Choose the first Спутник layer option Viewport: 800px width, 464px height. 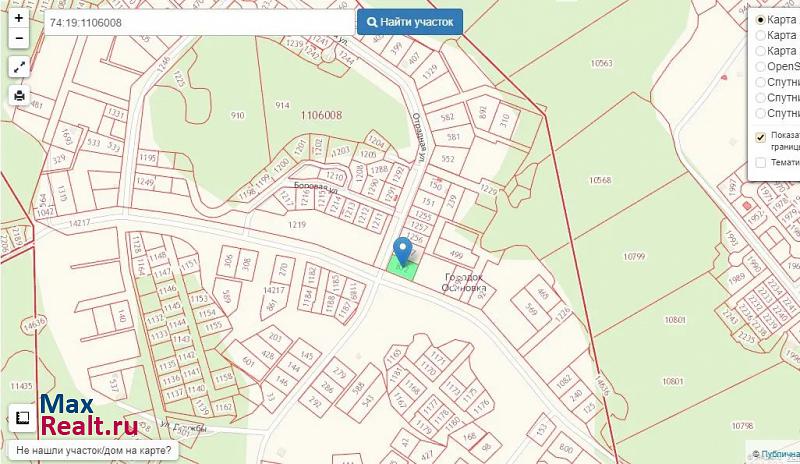click(x=760, y=82)
